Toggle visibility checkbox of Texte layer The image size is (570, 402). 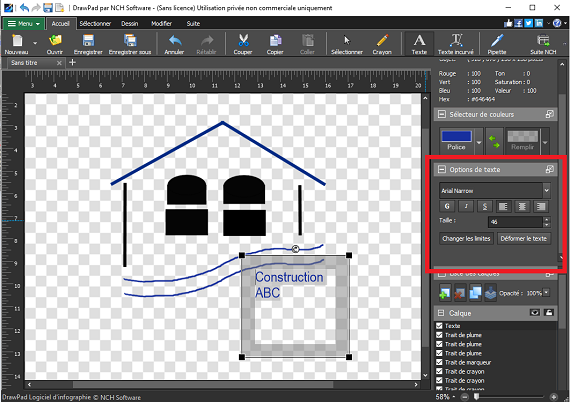tap(439, 326)
